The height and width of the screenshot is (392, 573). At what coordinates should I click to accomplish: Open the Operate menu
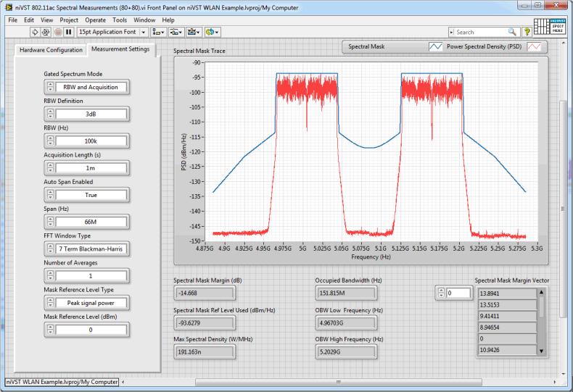pyautogui.click(x=95, y=20)
